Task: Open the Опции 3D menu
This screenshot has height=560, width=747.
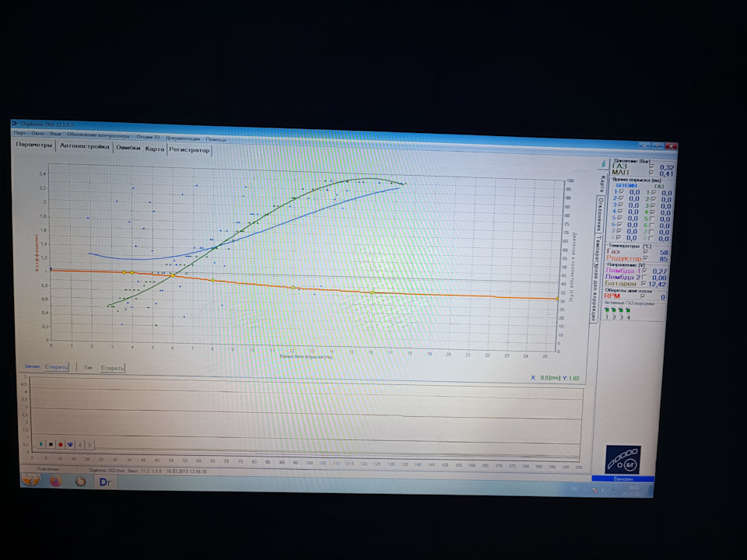Action: click(148, 137)
